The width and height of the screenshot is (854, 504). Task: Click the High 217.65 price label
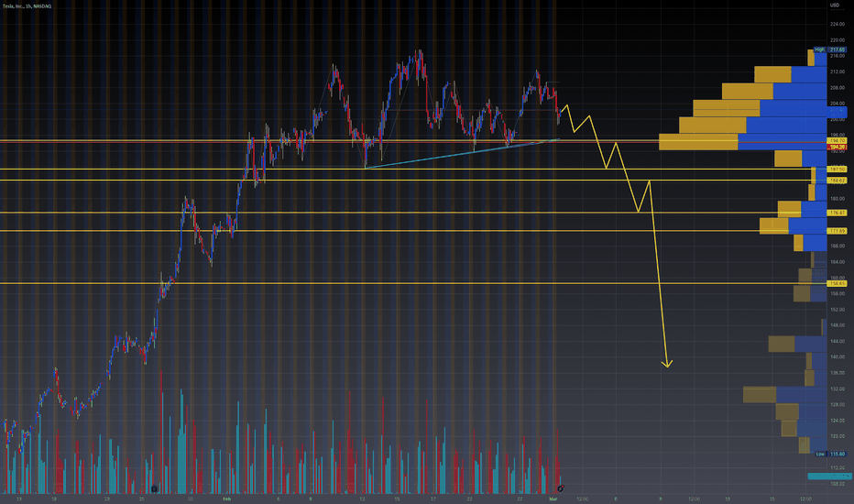click(830, 49)
